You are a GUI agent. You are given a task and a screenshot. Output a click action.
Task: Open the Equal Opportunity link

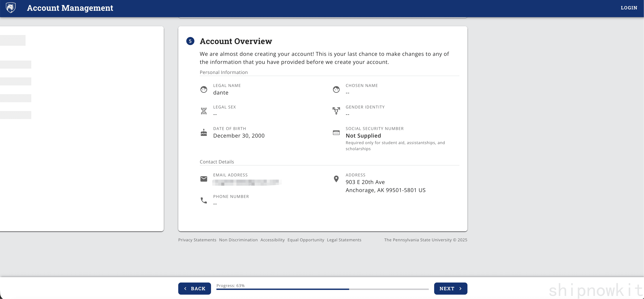[306, 240]
